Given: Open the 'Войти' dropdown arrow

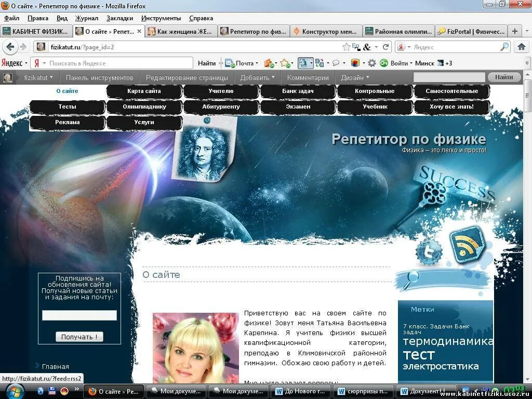Looking at the screenshot, I should pyautogui.click(x=411, y=63).
